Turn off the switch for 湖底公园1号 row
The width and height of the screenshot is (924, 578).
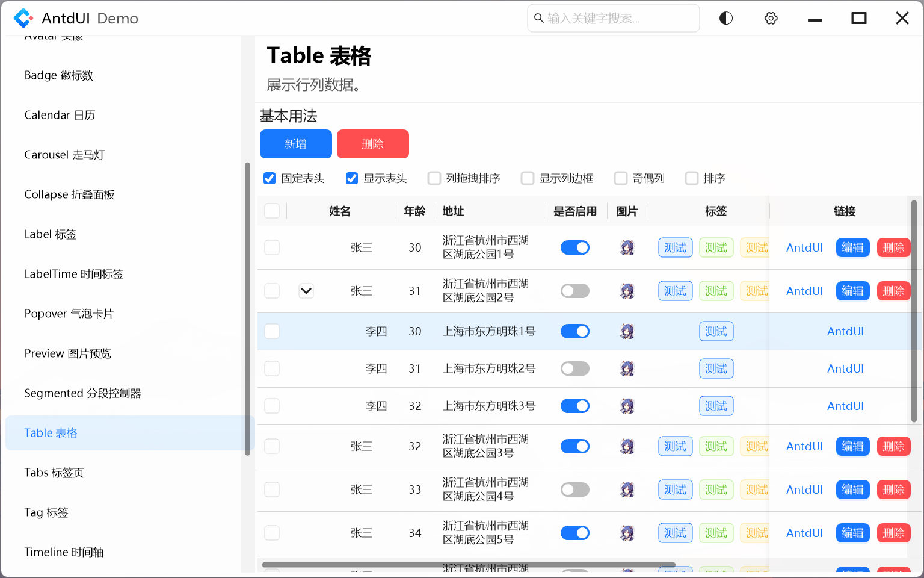[574, 247]
